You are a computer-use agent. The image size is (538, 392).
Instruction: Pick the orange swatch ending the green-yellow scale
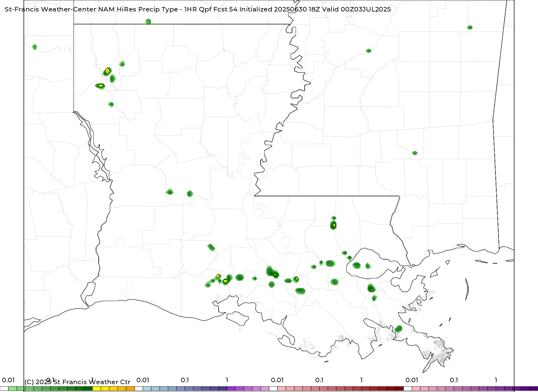click(130, 389)
